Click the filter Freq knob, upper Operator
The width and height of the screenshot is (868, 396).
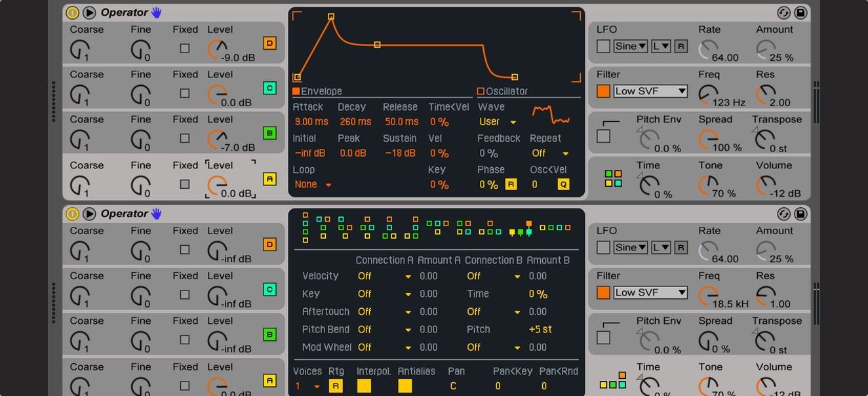click(x=708, y=94)
